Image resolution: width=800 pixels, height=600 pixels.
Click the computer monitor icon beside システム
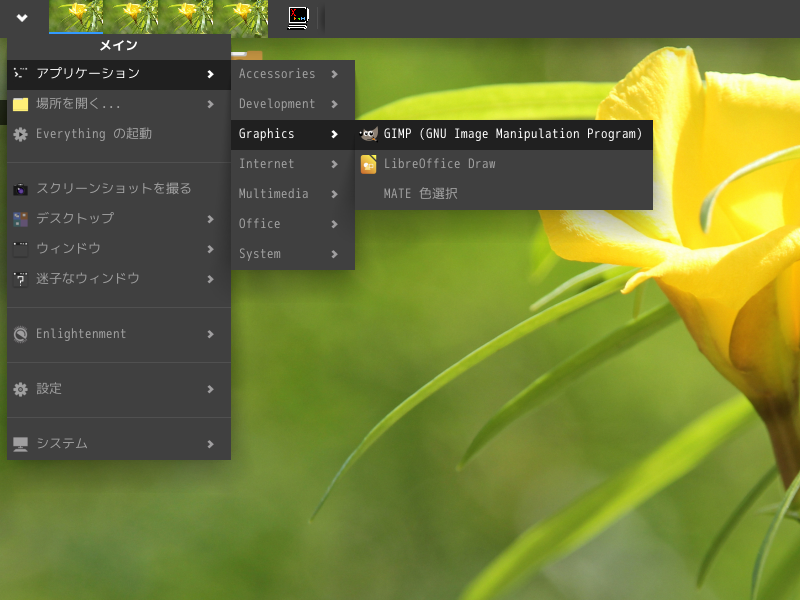coord(20,444)
